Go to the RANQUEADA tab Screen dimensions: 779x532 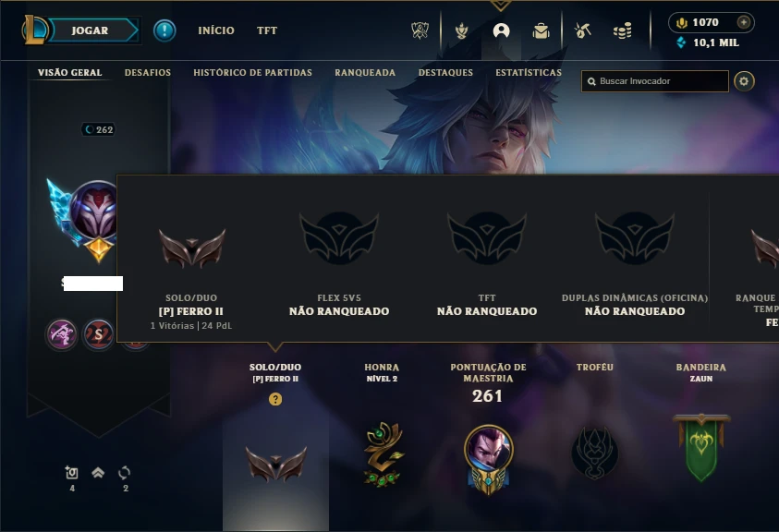(365, 73)
